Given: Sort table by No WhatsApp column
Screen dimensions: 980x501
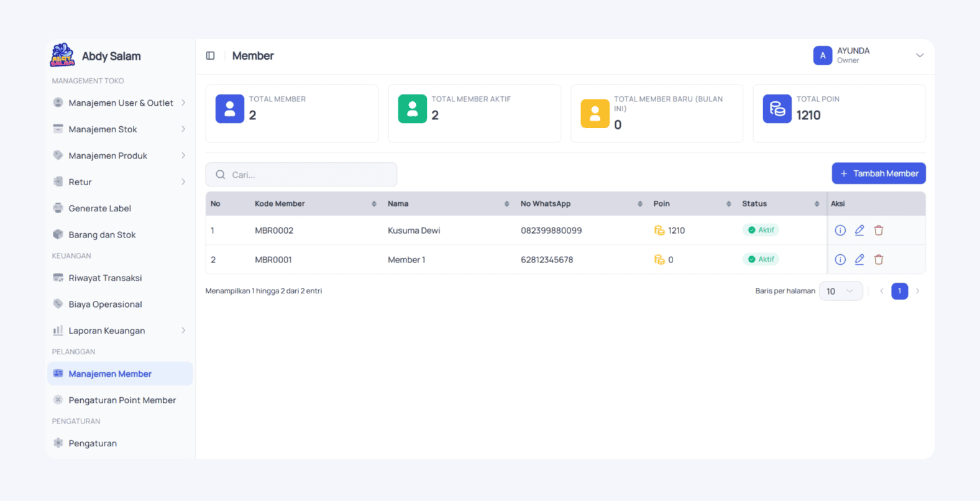Looking at the screenshot, I should 640,204.
